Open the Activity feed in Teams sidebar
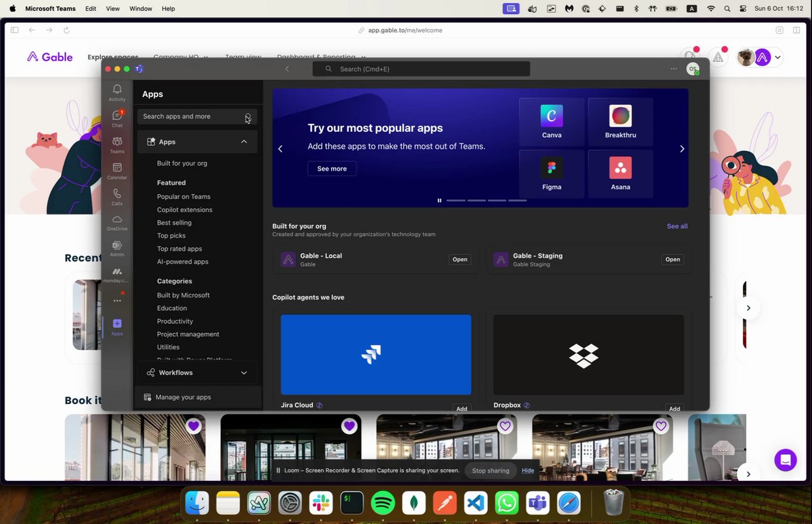The width and height of the screenshot is (812, 524). click(x=117, y=93)
